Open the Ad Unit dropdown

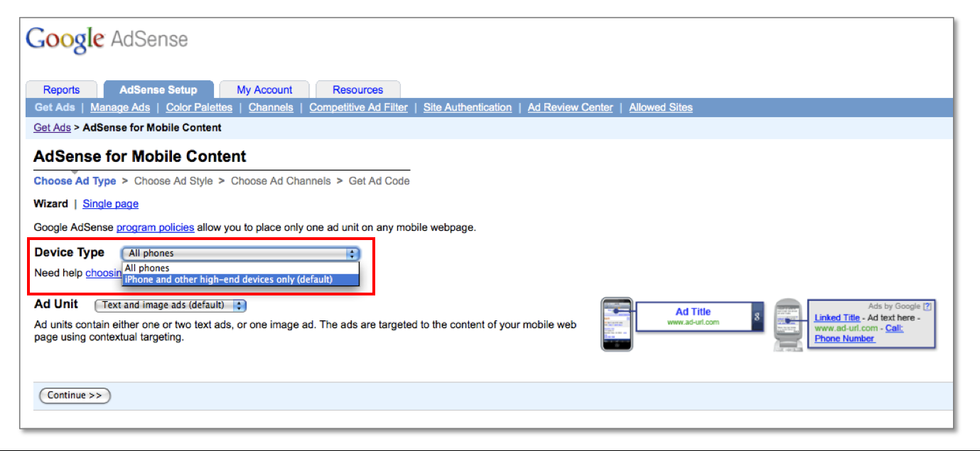tap(171, 305)
